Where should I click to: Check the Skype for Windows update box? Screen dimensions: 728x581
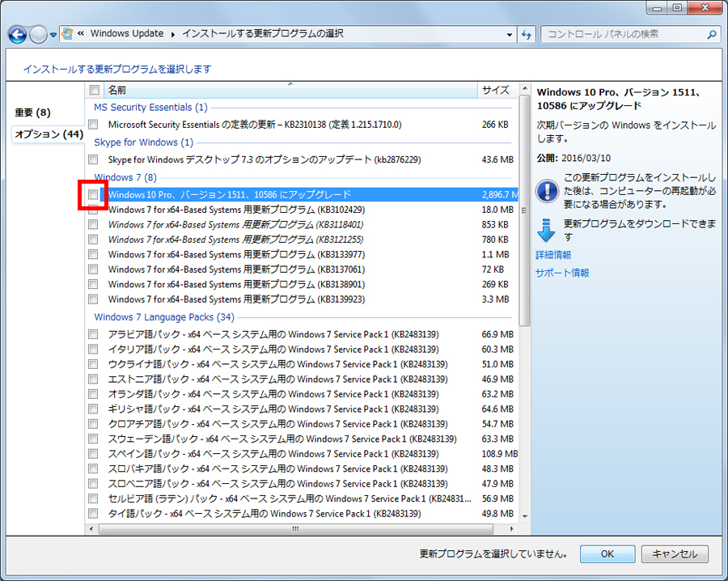(x=93, y=159)
